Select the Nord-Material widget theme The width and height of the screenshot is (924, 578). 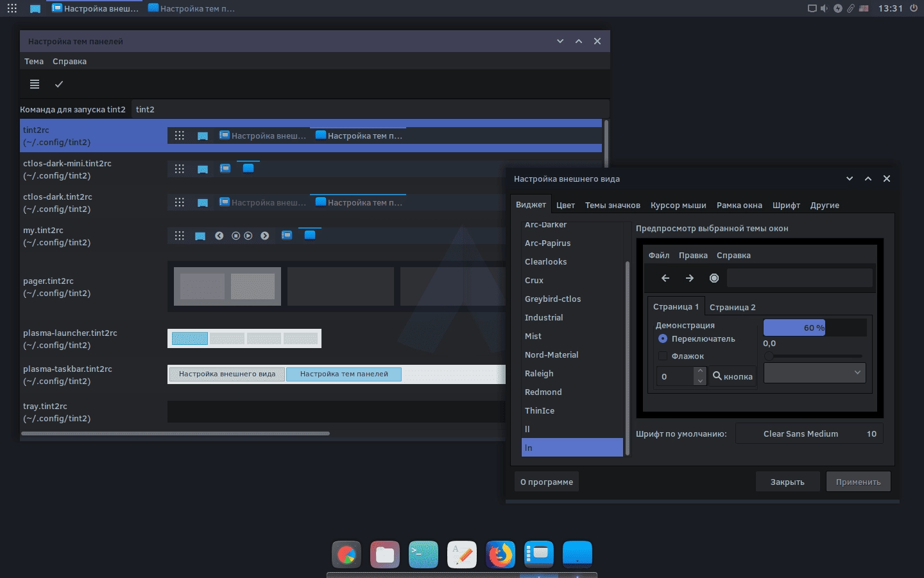pyautogui.click(x=572, y=355)
